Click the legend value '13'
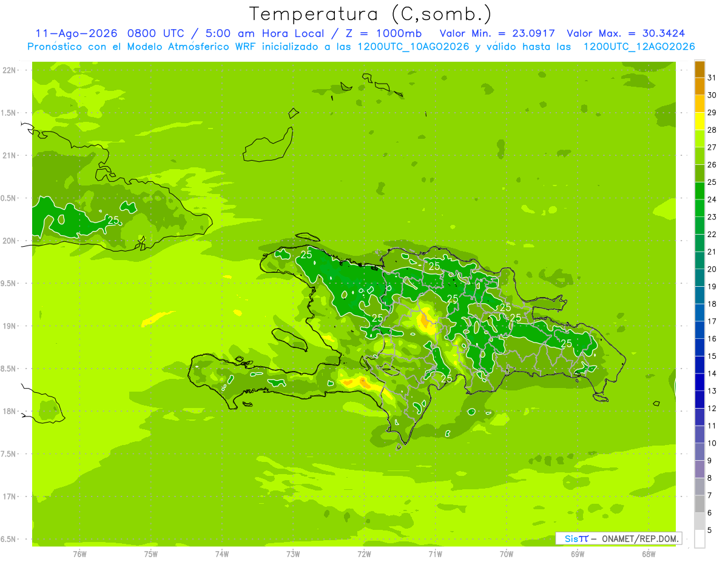Screen dimensions: 728x562 712,391
